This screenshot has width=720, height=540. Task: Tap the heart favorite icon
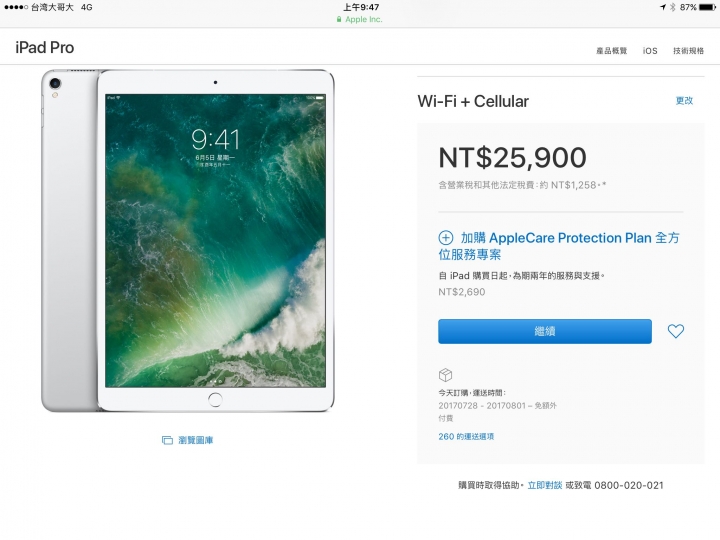675,331
